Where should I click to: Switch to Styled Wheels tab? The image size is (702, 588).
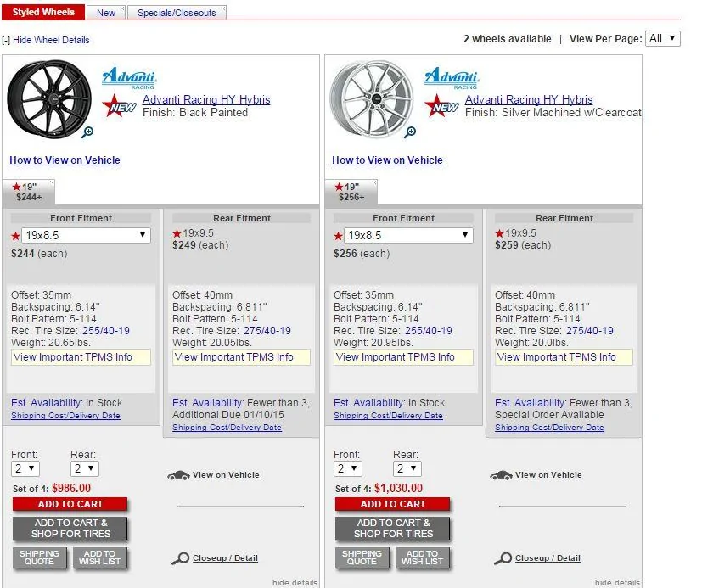pos(43,12)
